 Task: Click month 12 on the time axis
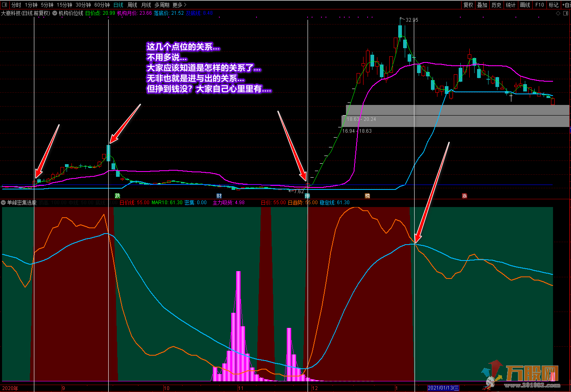point(315,388)
